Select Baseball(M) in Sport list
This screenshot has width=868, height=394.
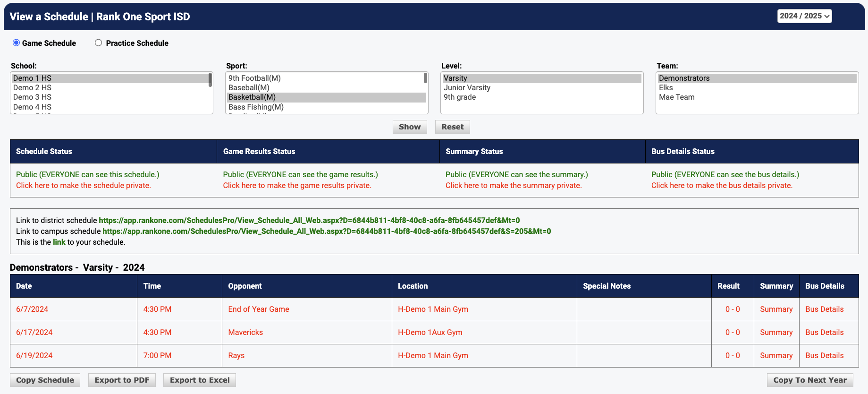pyautogui.click(x=326, y=87)
